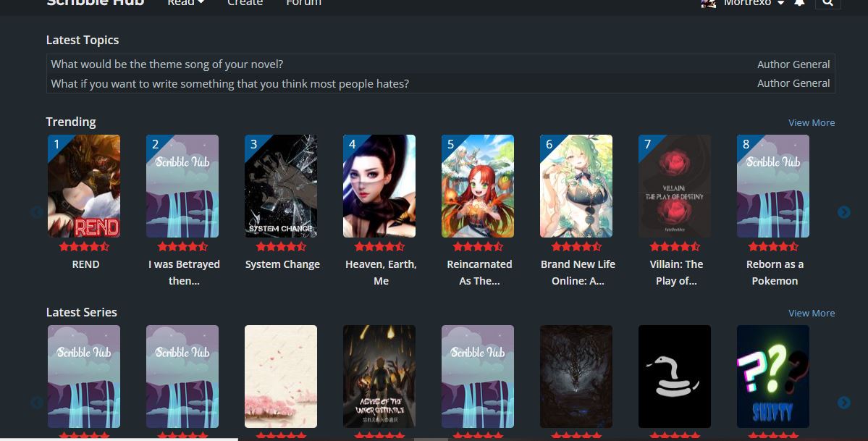Viewport: 868px width, 441px height.
Task: Go to the Forum menu item
Action: click(303, 3)
